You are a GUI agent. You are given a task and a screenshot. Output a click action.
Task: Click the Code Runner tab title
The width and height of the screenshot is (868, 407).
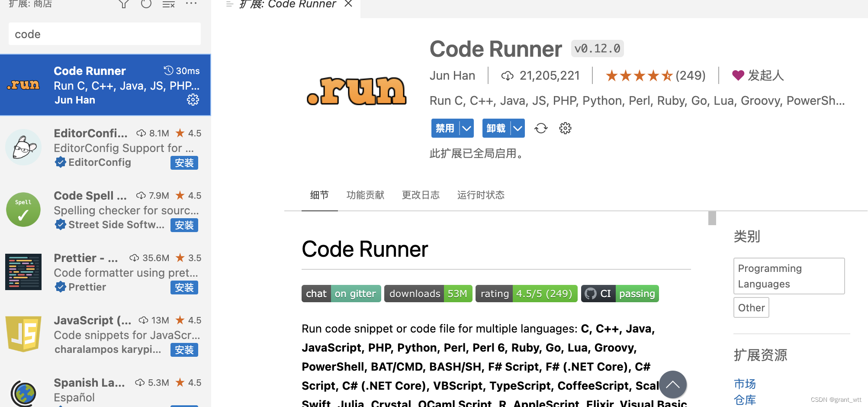coord(287,4)
